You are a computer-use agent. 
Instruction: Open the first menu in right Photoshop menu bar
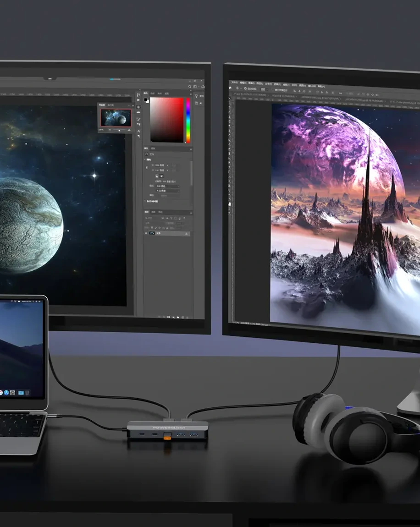235,82
